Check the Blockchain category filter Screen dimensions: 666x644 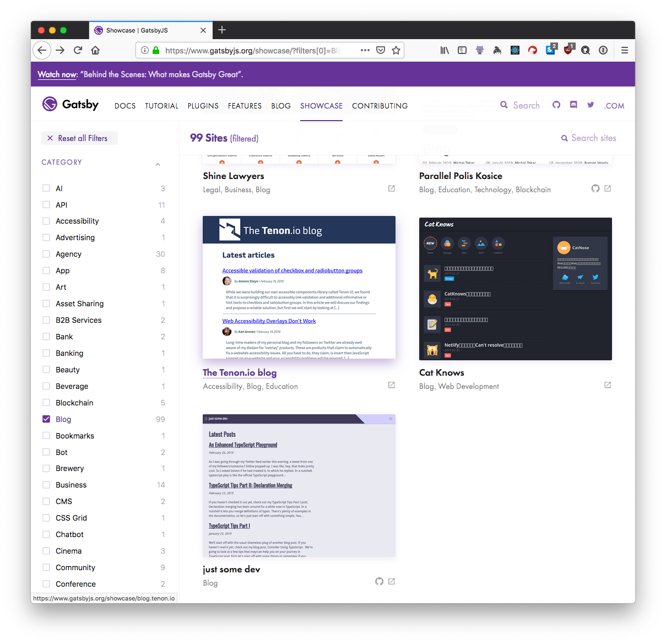[46, 403]
